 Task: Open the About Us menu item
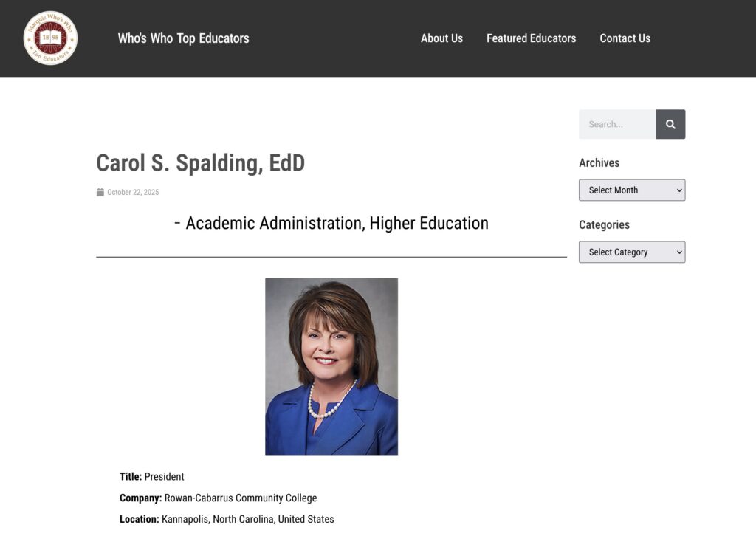441,38
